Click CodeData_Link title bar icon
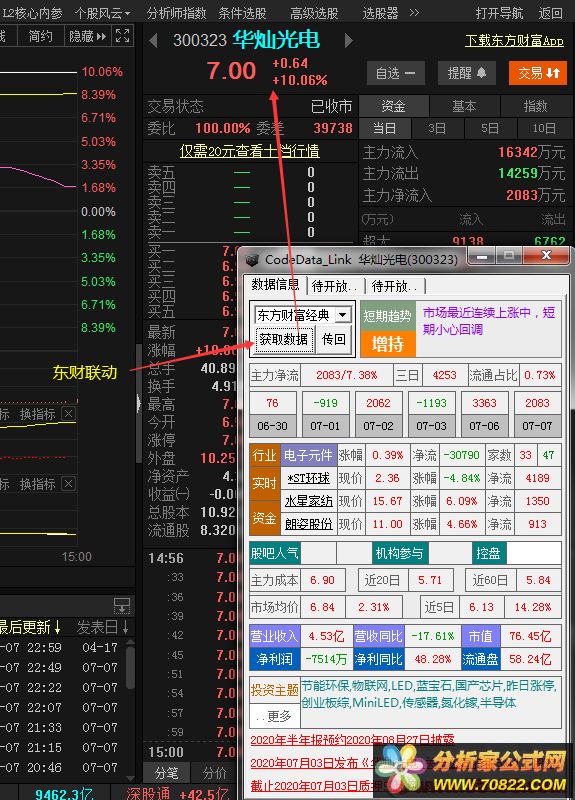The height and width of the screenshot is (800, 575). [252, 260]
